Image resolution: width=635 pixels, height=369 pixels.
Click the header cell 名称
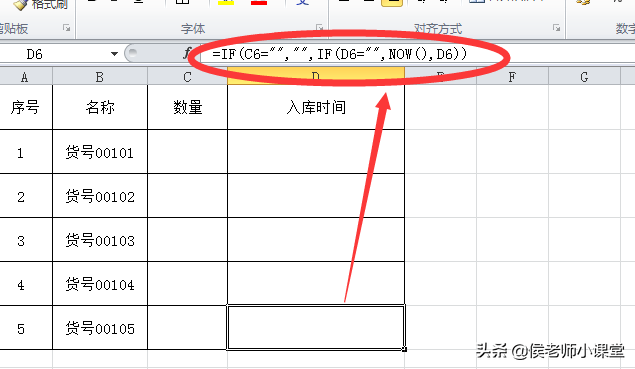click(100, 107)
